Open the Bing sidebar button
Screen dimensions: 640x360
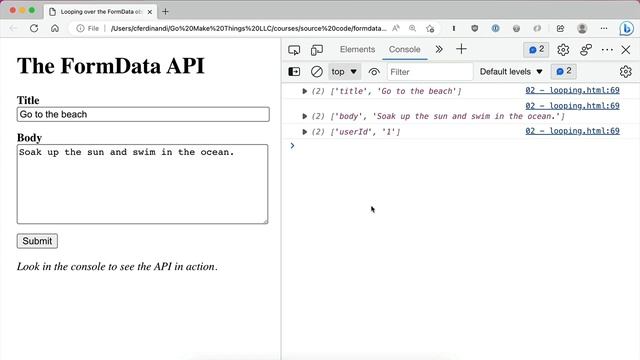[626, 28]
